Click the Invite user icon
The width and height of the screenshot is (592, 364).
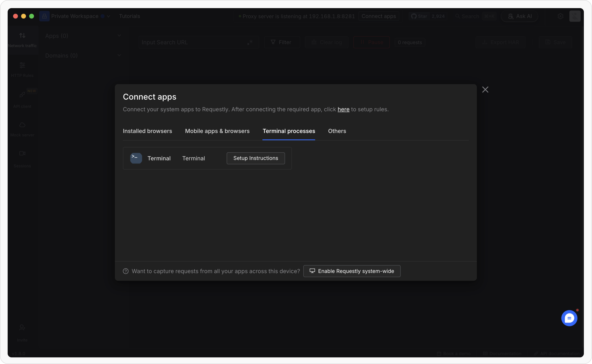[x=22, y=328]
